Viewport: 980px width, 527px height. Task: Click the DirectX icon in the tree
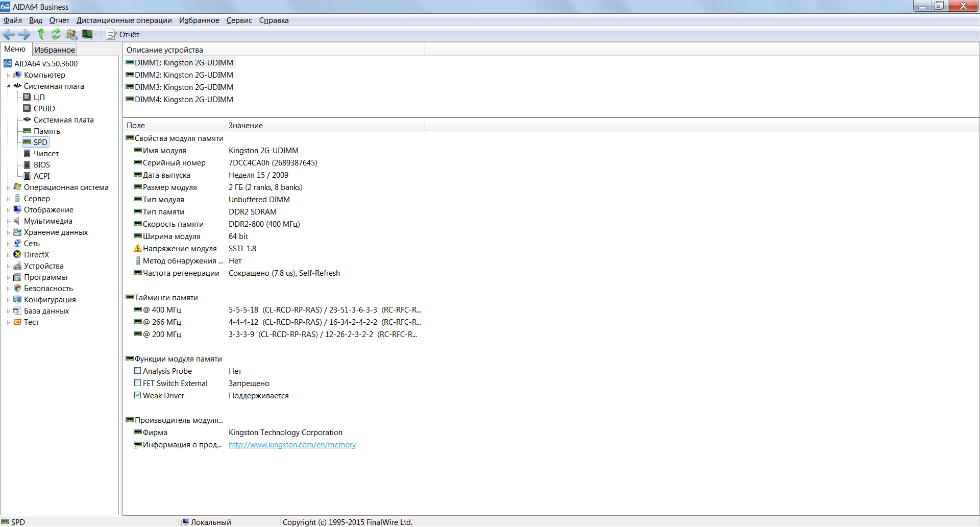click(x=17, y=254)
